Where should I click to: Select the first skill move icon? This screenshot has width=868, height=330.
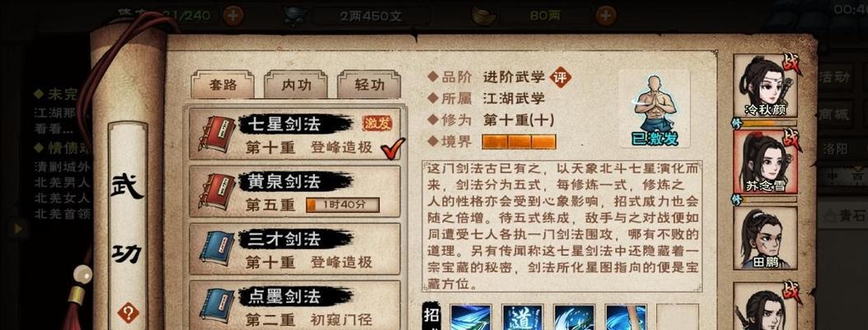[470, 318]
